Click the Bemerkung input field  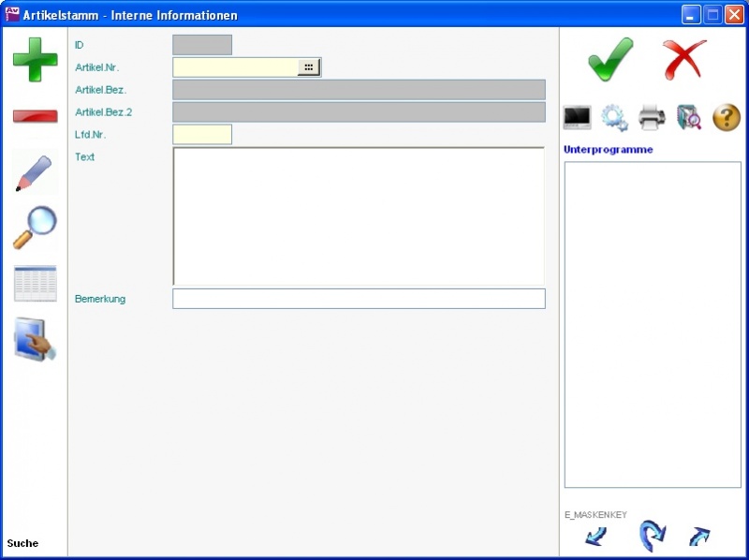(359, 299)
